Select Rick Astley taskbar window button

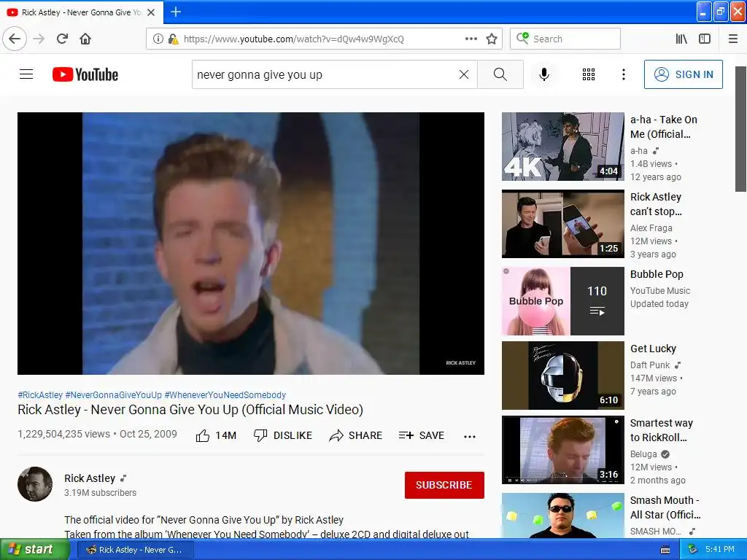(135, 550)
